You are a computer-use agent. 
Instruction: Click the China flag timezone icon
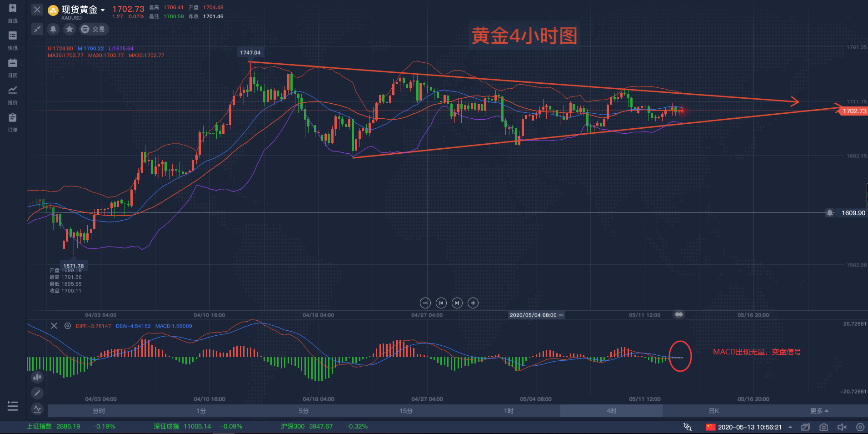pyautogui.click(x=710, y=427)
